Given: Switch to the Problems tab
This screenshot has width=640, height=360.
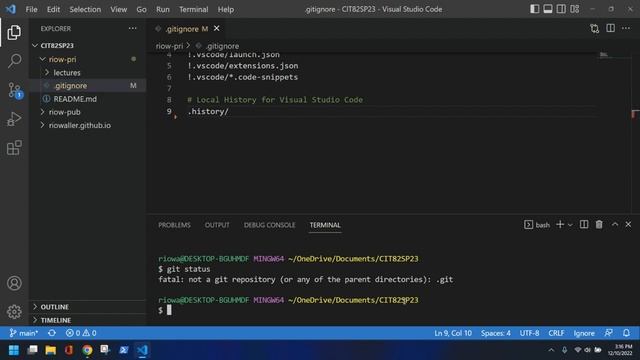Looking at the screenshot, I should tap(174, 225).
